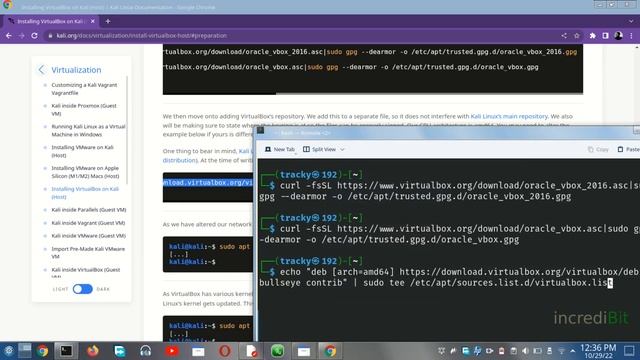
Task: Close the Installing VirtualBox on Kali tab
Action: pos(93,21)
